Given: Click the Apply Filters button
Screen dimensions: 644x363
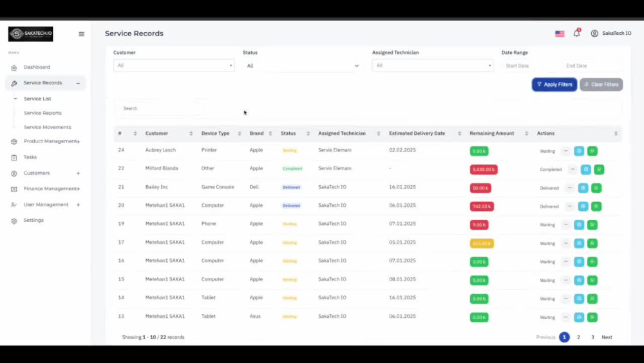Looking at the screenshot, I should click(x=554, y=84).
